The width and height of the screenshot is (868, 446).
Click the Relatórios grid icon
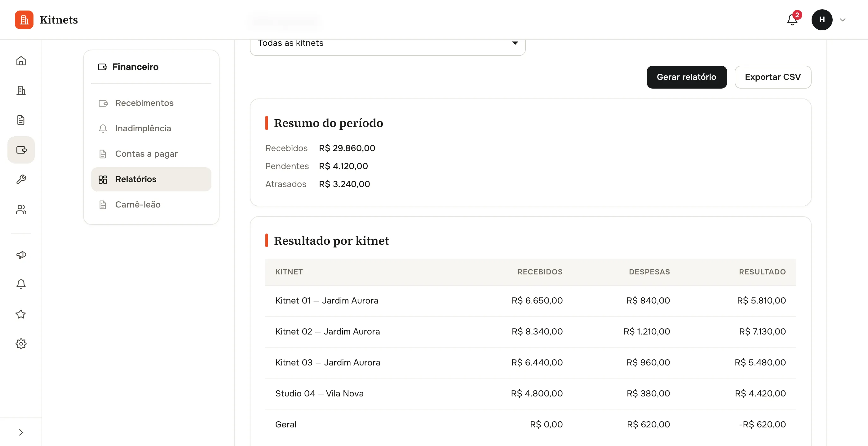[x=103, y=179]
